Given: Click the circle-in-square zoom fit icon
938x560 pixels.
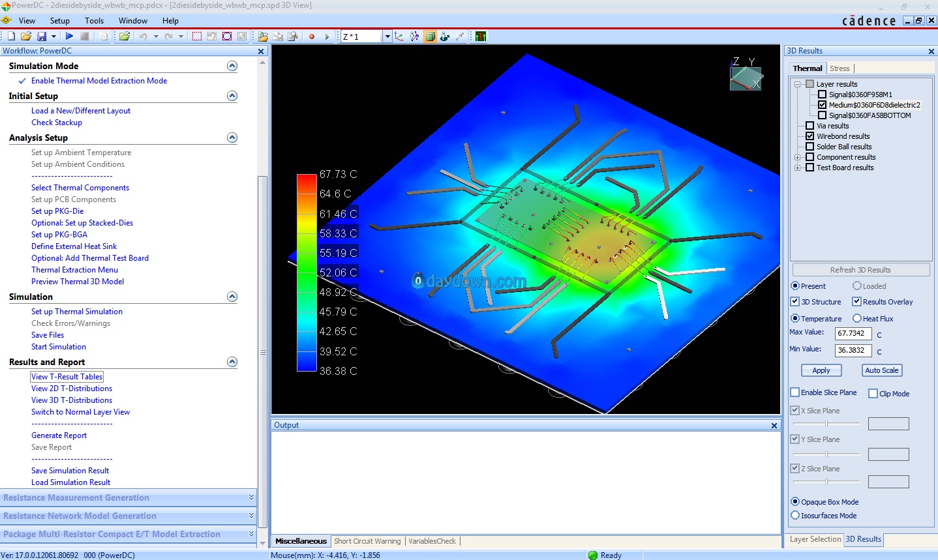Looking at the screenshot, I should click(227, 37).
